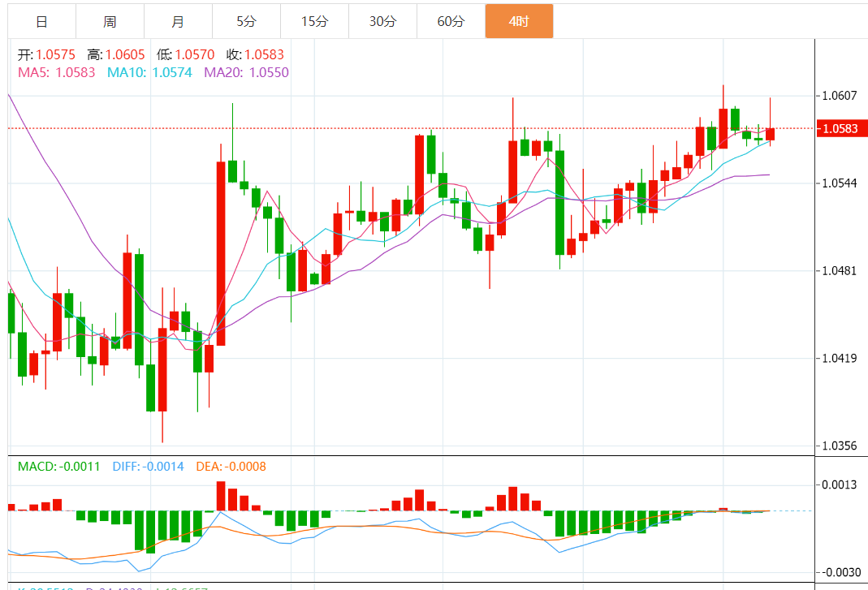The width and height of the screenshot is (868, 590).
Task: Click the 0.0013 MACD axis label
Action: pyautogui.click(x=840, y=484)
